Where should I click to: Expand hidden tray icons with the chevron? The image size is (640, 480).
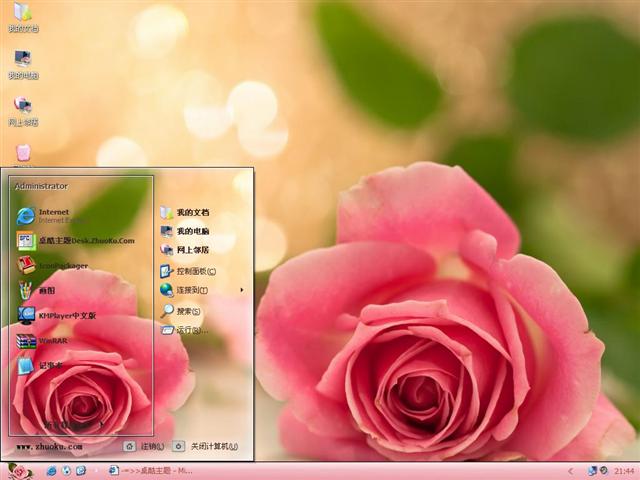(571, 471)
